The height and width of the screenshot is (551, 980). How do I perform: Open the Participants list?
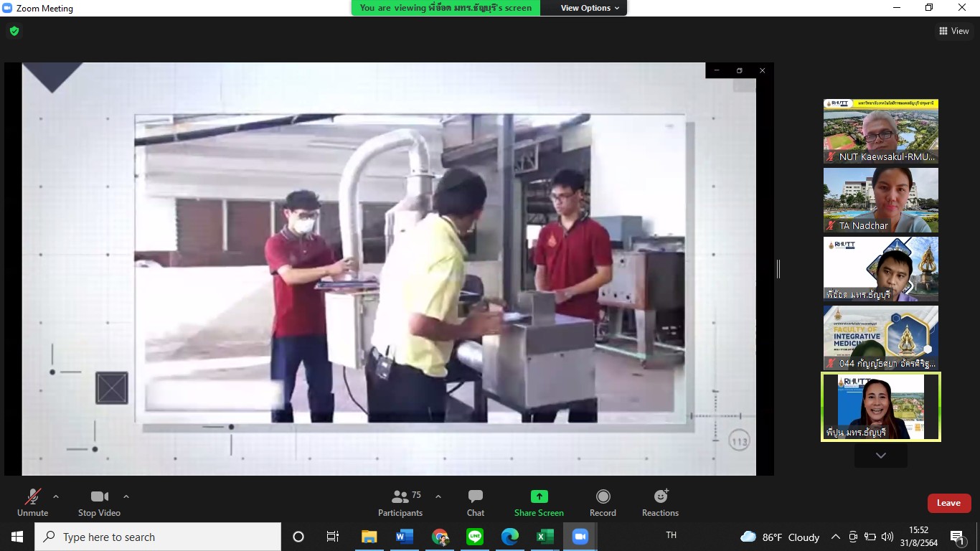400,502
